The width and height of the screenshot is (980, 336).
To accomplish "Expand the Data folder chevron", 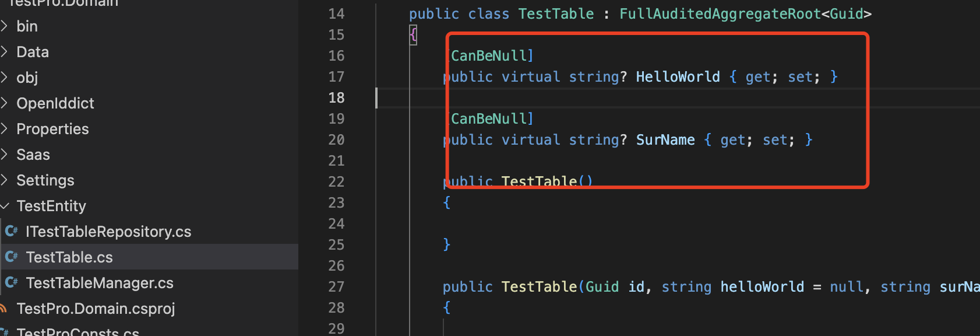I will point(4,51).
